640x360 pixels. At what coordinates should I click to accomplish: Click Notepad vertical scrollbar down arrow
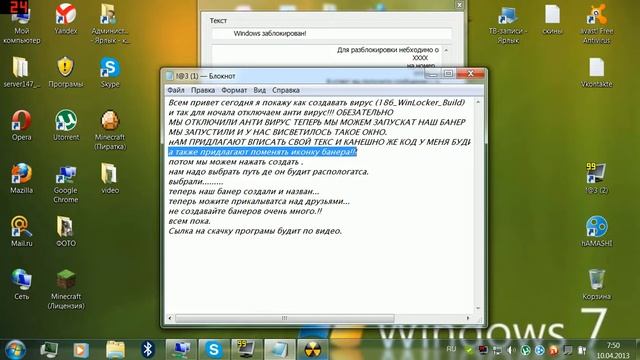(x=478, y=309)
